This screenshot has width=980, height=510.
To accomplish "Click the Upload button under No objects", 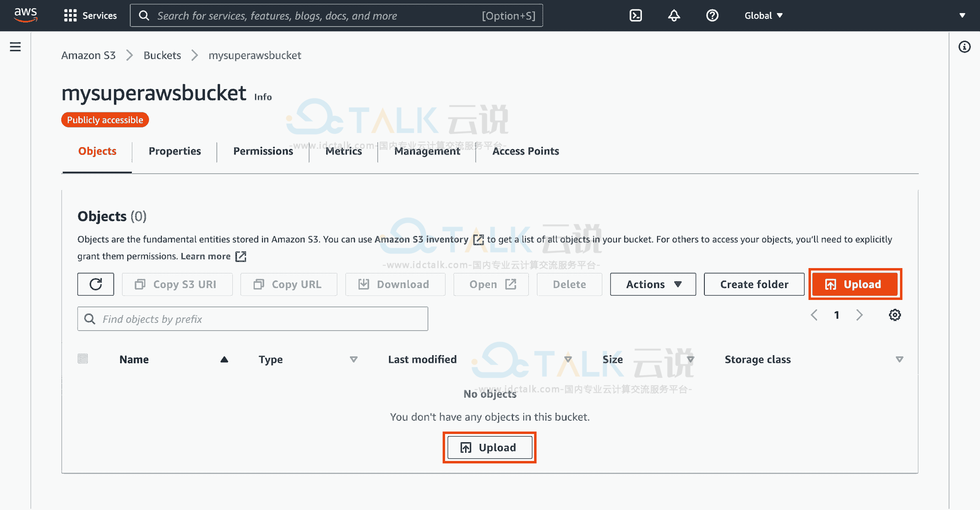I will (490, 447).
